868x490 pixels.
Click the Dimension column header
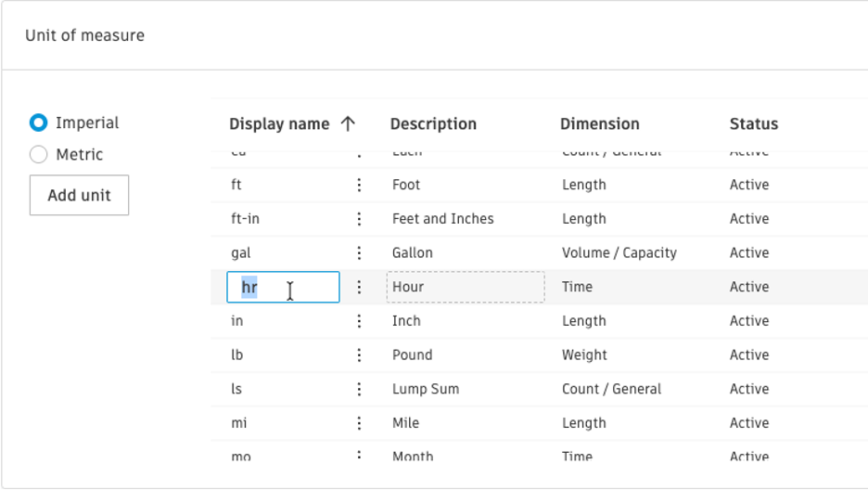click(x=599, y=123)
